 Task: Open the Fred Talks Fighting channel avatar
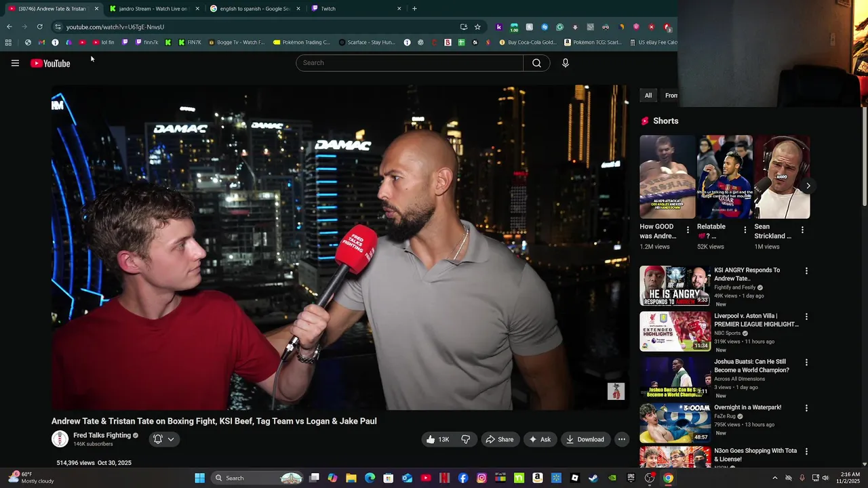tap(60, 439)
